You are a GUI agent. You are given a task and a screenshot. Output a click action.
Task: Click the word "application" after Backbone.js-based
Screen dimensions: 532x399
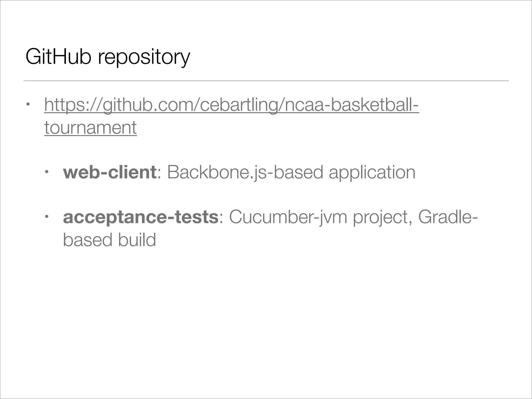(x=372, y=172)
